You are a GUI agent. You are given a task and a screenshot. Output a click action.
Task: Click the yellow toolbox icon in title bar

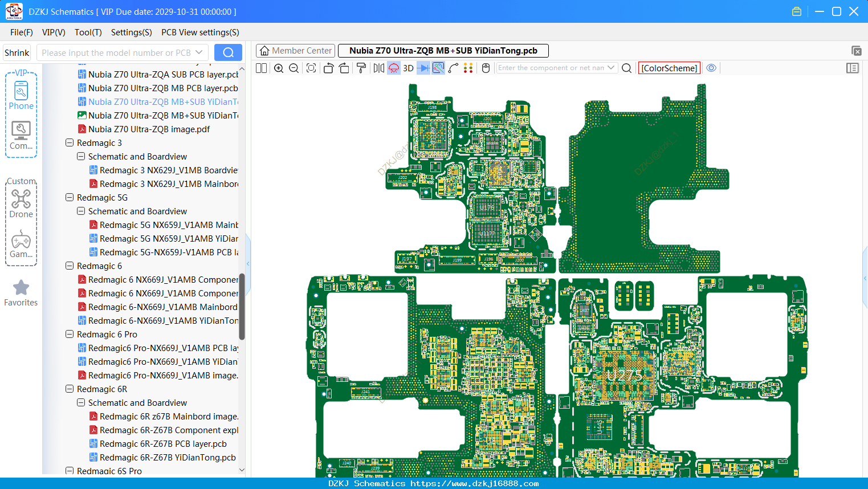(x=797, y=11)
